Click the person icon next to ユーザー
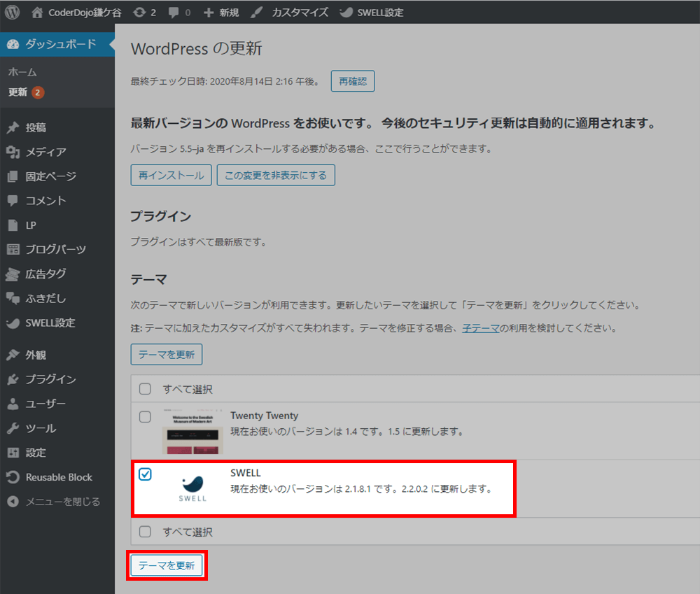This screenshot has width=700, height=594. click(13, 404)
